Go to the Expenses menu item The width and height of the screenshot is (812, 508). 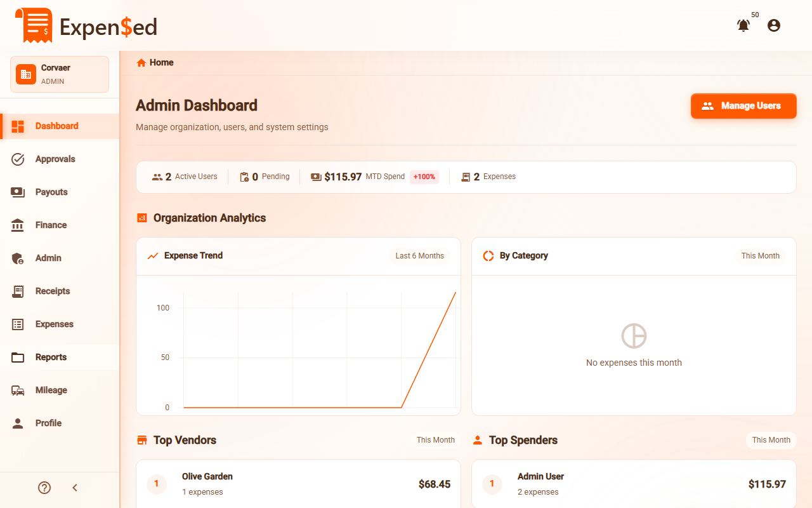(55, 324)
